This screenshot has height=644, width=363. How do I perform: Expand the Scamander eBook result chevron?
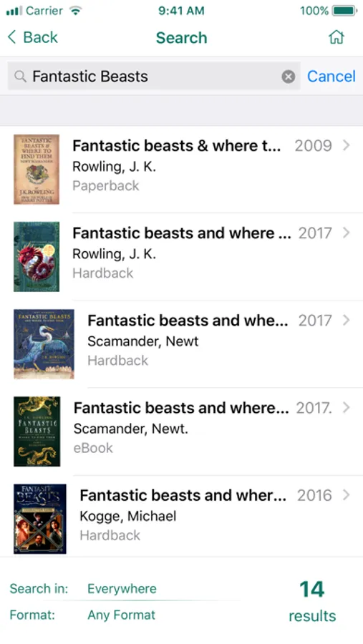pos(346,407)
